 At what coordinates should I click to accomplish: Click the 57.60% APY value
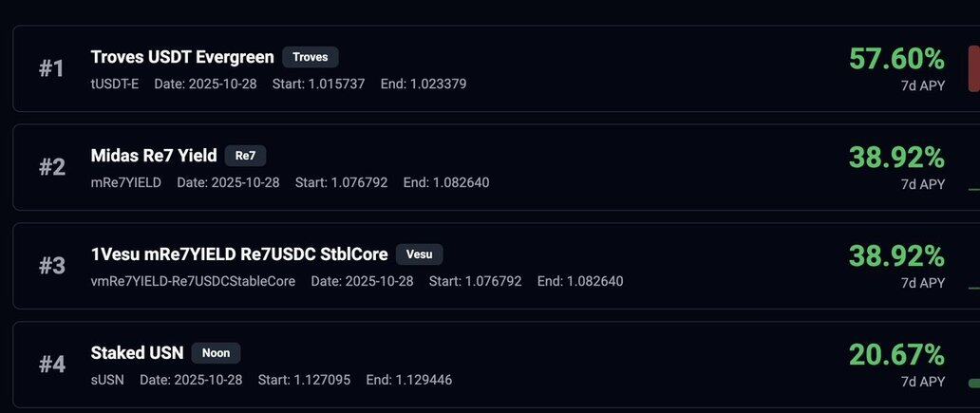[896, 59]
